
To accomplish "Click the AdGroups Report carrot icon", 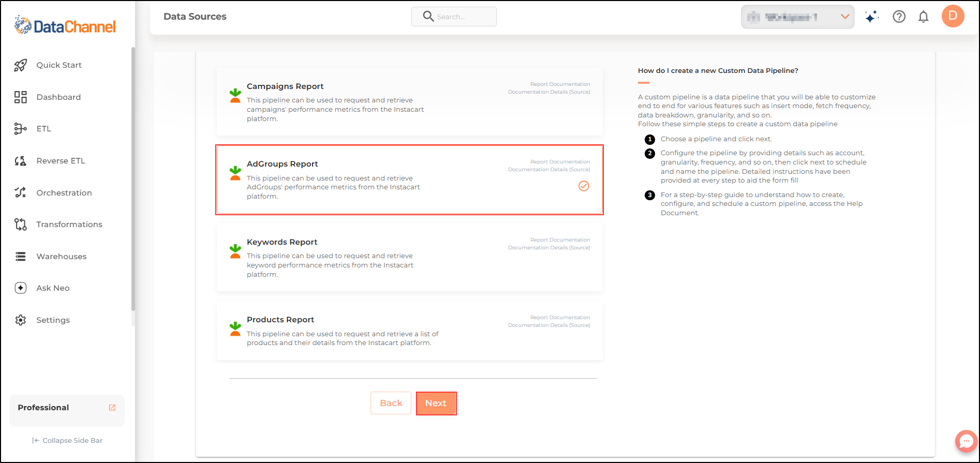I will point(235,173).
